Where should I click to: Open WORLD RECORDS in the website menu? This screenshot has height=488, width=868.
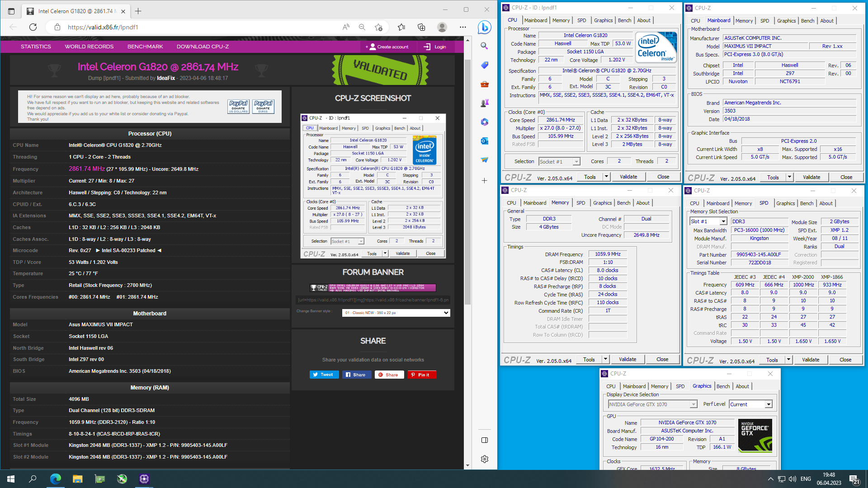(89, 47)
